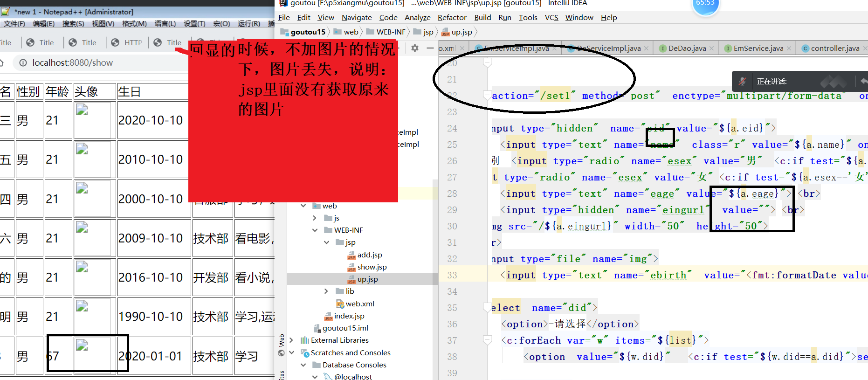Select web.xml in project tree
The height and width of the screenshot is (380, 868).
click(x=360, y=304)
